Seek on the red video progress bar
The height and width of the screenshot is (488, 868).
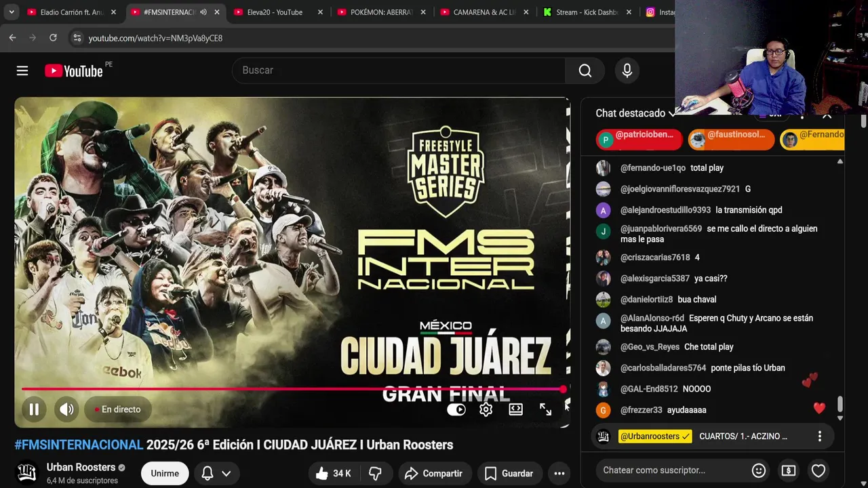point(292,389)
